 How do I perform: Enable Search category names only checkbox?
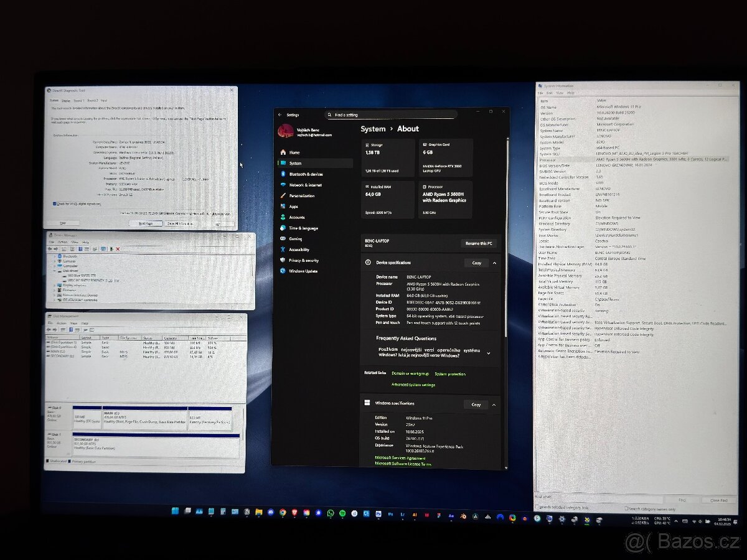[625, 508]
